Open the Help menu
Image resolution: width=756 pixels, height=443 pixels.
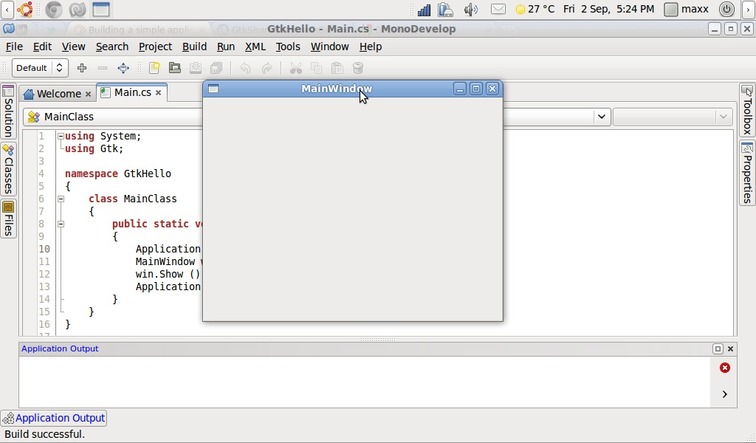tap(370, 47)
